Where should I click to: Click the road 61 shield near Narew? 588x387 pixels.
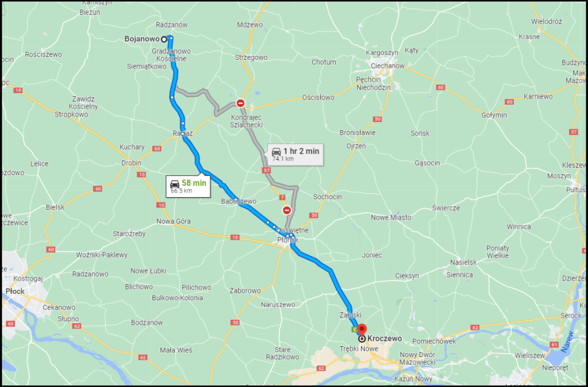pos(555,344)
